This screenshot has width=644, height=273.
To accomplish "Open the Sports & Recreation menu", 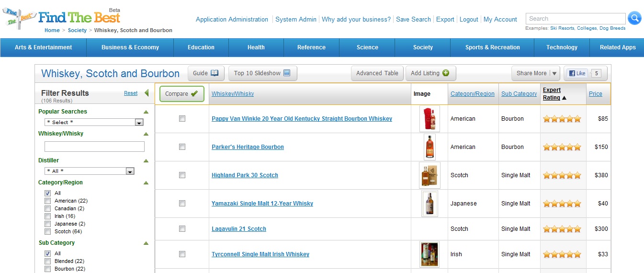I will pos(492,47).
